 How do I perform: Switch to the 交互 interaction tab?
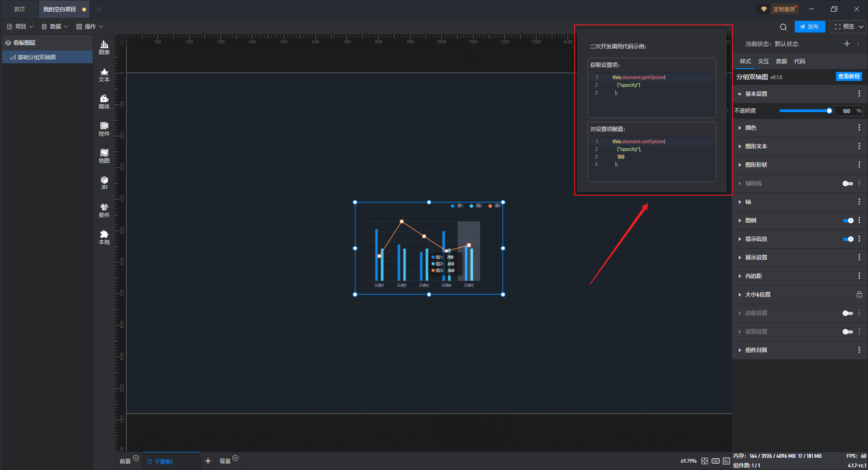[763, 61]
